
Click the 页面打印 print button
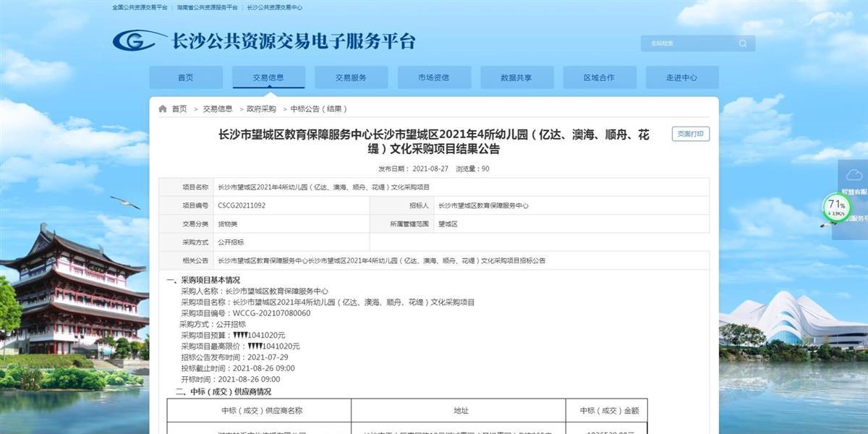pos(690,134)
